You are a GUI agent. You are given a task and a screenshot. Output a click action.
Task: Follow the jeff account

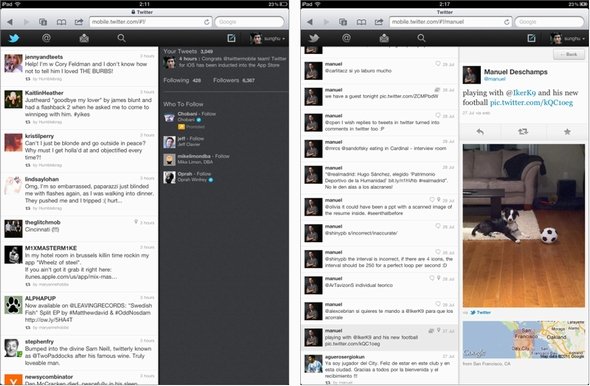click(197, 138)
